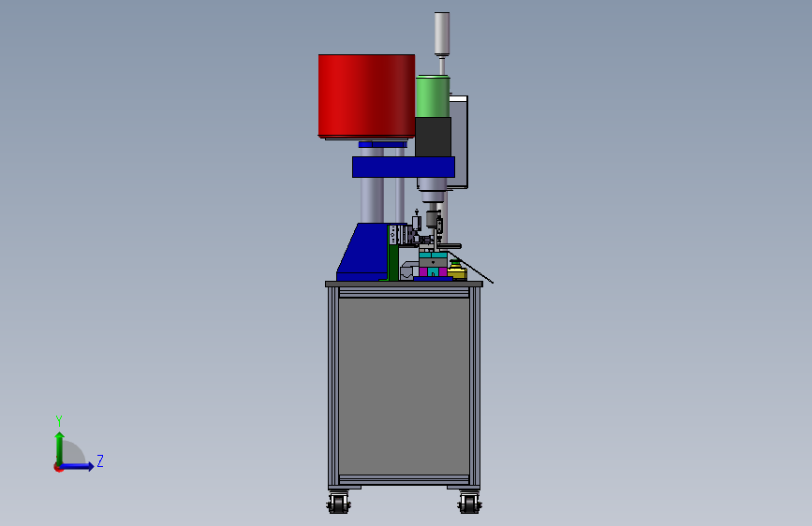Select the large gray cabinet side panel
This screenshot has height=526, width=812.
click(404, 387)
